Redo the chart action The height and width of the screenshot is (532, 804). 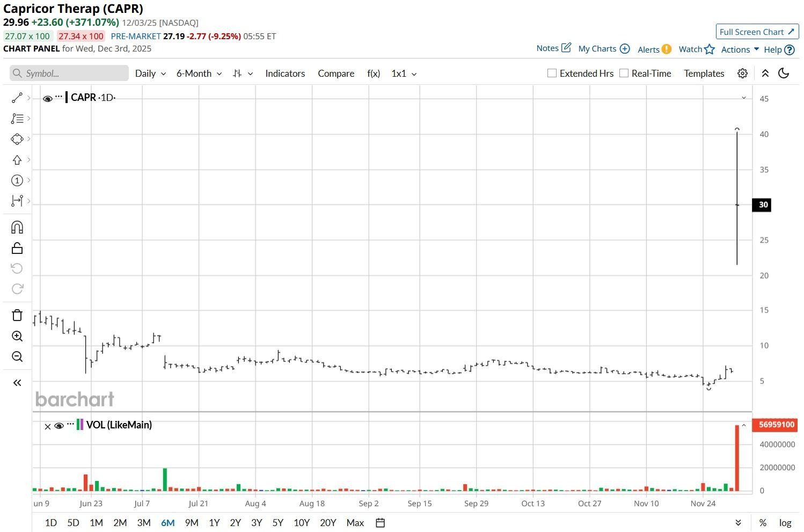pyautogui.click(x=17, y=289)
